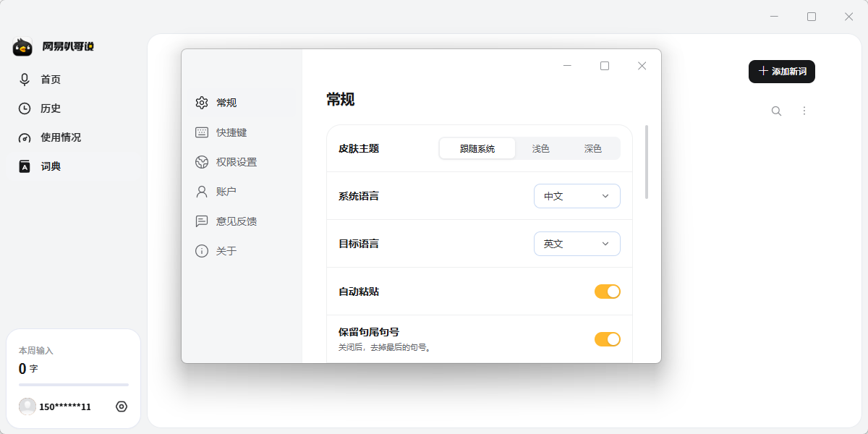
Task: Click the 关闭后，去掉最后的句号 description
Action: pos(386,347)
